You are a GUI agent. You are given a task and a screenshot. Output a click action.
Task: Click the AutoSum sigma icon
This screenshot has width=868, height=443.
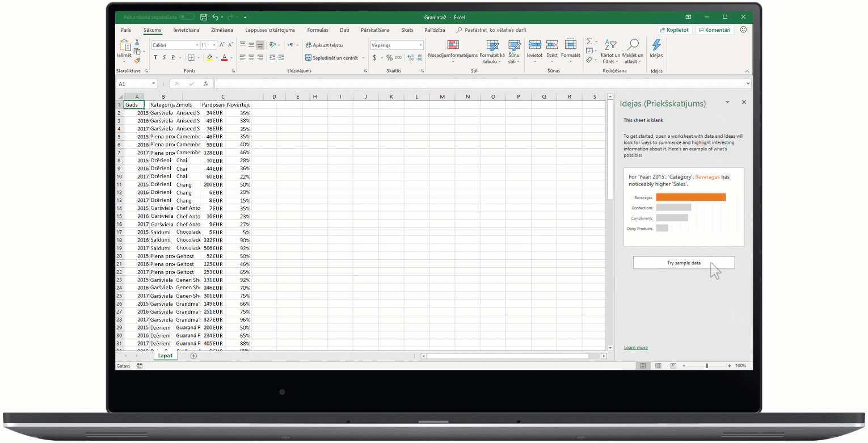(x=589, y=41)
